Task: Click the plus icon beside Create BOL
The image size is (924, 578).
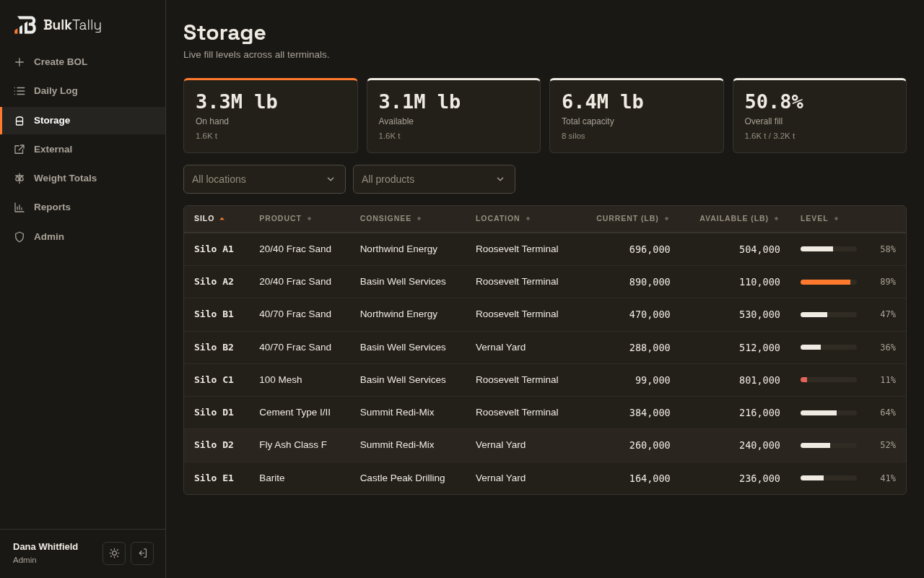Action: (x=19, y=62)
